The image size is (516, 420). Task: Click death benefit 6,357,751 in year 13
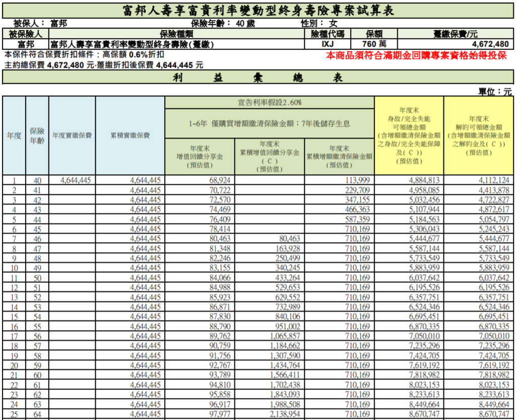[x=424, y=297]
